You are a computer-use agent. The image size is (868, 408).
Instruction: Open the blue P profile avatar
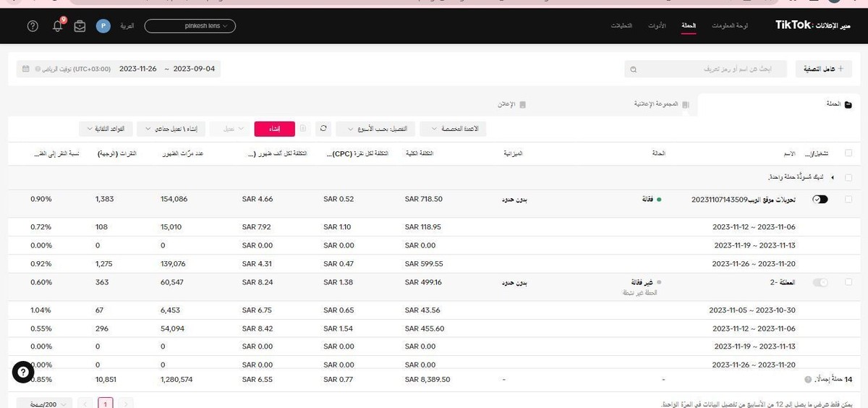103,26
